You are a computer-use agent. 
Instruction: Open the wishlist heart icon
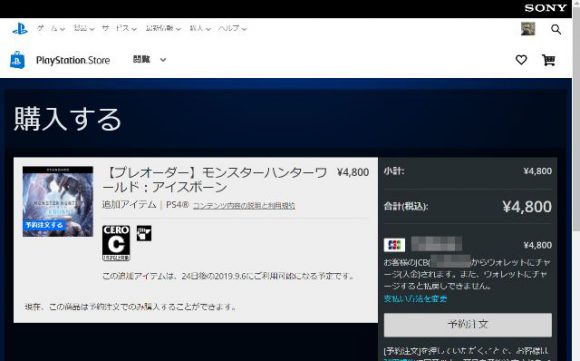click(521, 60)
